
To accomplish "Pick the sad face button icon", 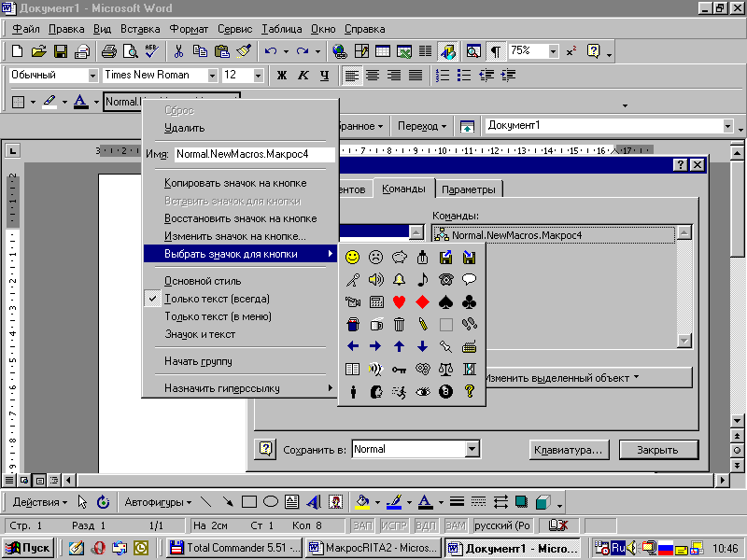I will [376, 258].
